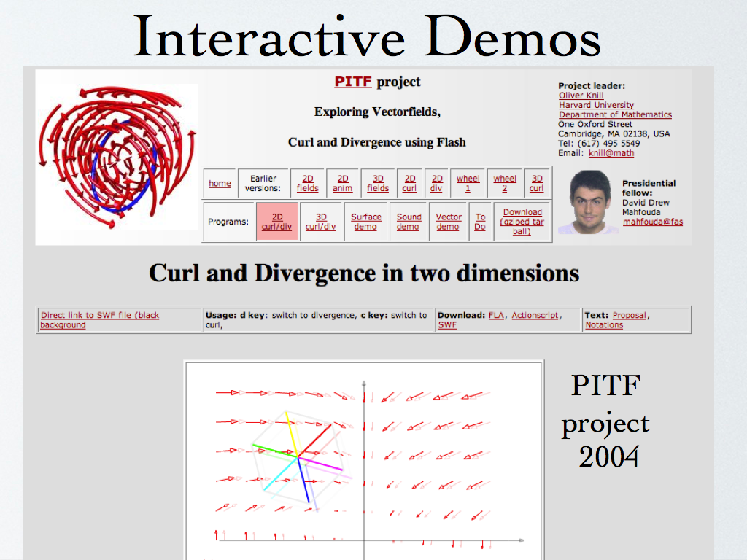747x560 pixels.
Task: Click the colored rotating wheel in the demo
Action: pyautogui.click(x=298, y=457)
